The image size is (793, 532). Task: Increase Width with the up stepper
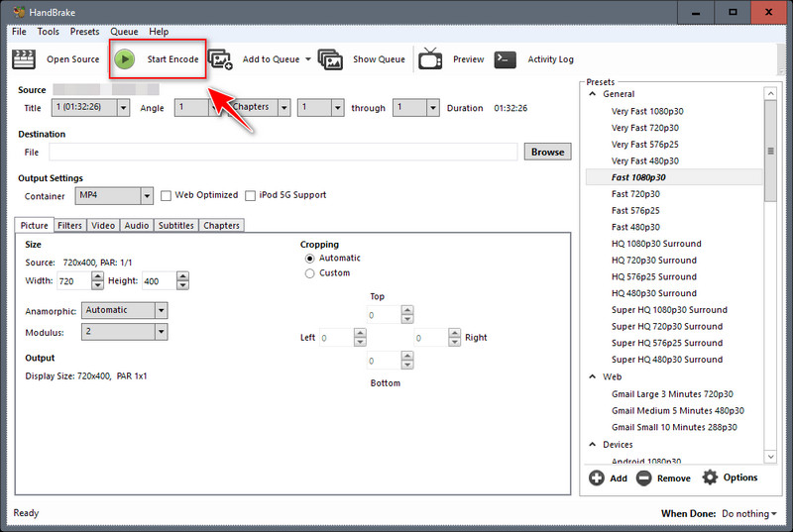pyautogui.click(x=97, y=276)
